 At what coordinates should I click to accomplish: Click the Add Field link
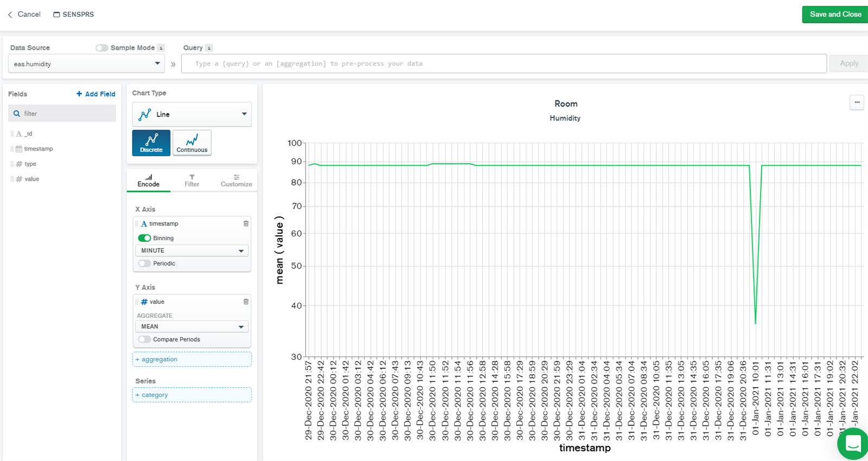pyautogui.click(x=96, y=94)
